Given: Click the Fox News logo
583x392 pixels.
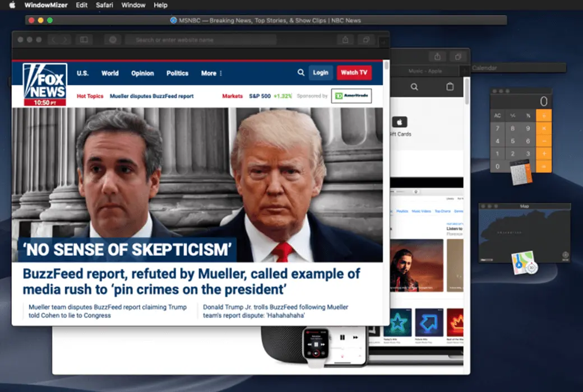Looking at the screenshot, I should (x=45, y=85).
